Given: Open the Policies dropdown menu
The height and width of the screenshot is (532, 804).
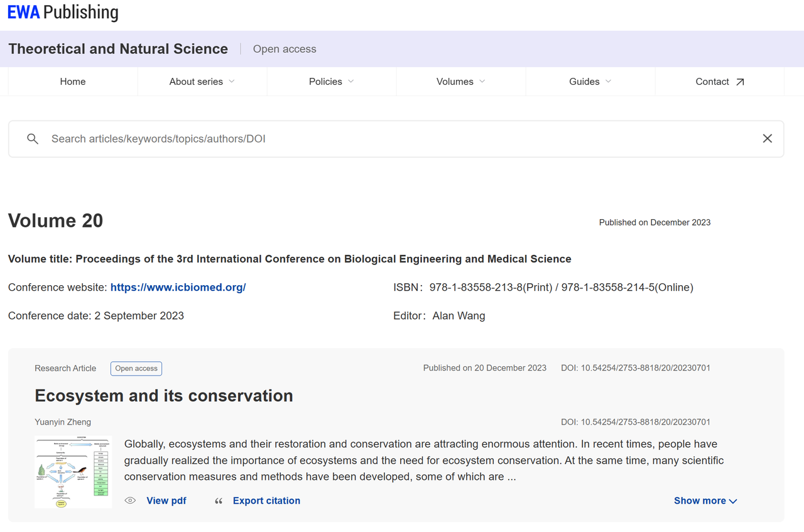Looking at the screenshot, I should click(x=331, y=82).
